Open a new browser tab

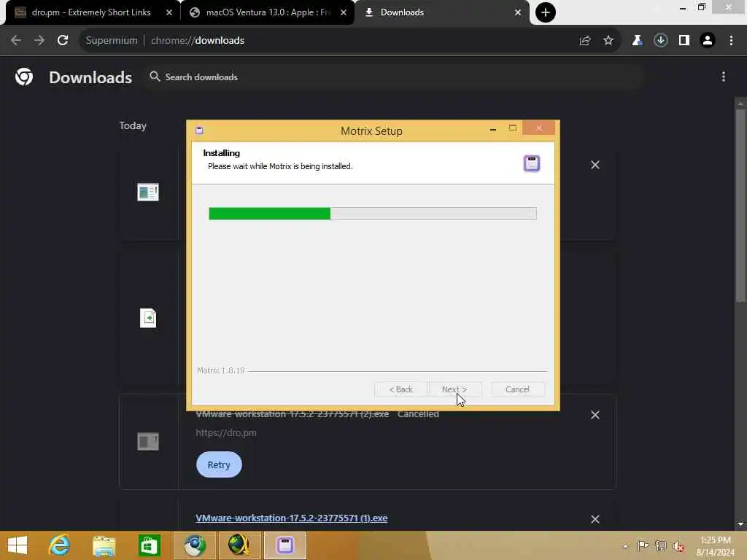546,12
